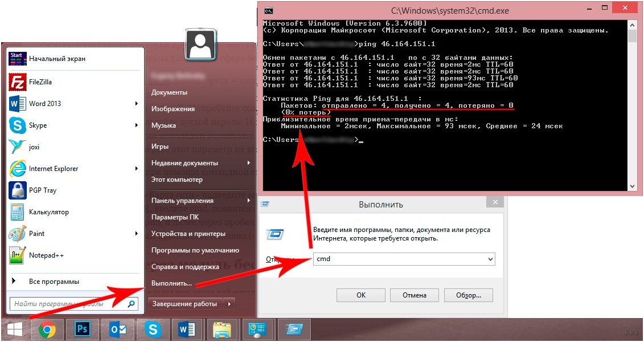Click the cmd window vertical scrollbar thumb

(633, 36)
